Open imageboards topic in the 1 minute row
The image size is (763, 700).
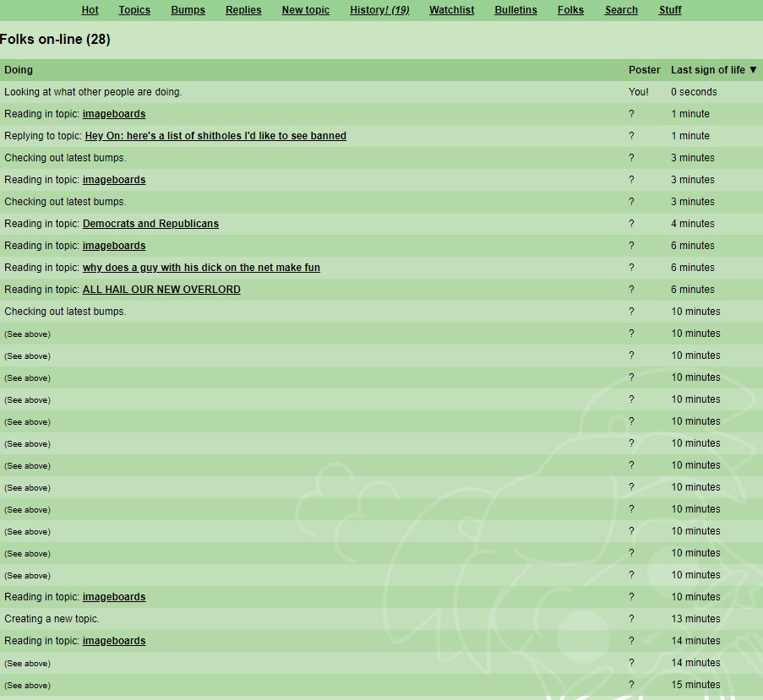click(114, 114)
